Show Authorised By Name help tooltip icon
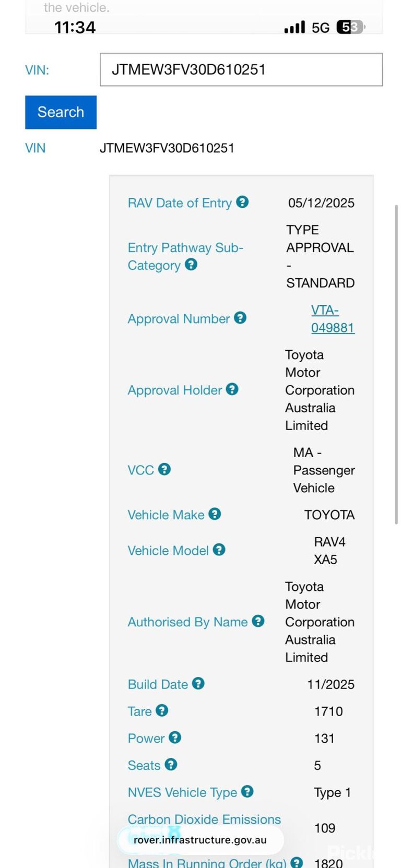Viewport: 401px width, 868px height. point(258,621)
